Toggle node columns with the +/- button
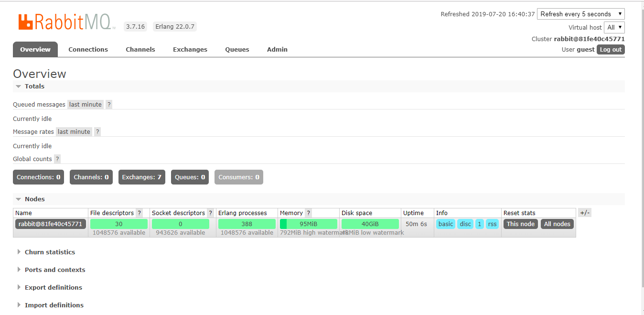 click(584, 213)
